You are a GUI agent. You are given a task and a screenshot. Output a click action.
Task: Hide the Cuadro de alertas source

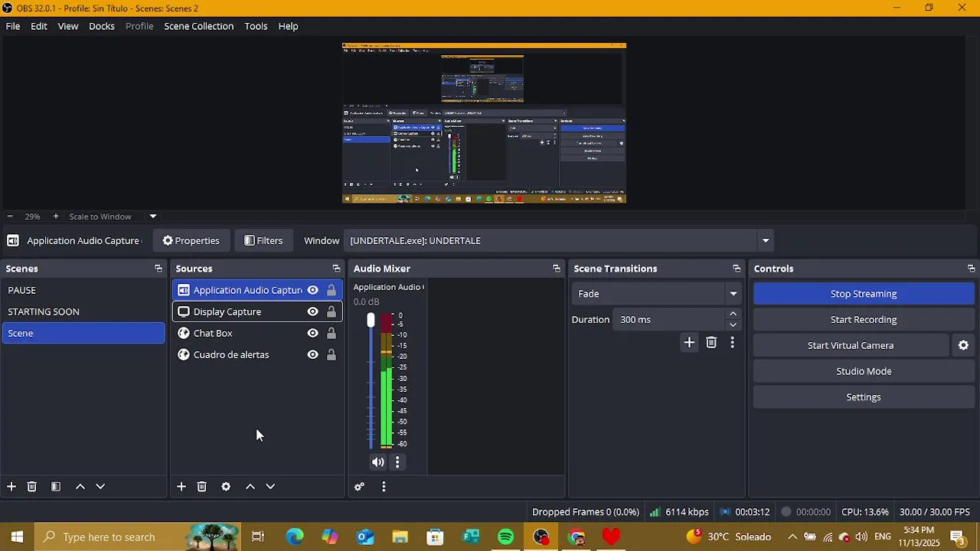(x=312, y=354)
